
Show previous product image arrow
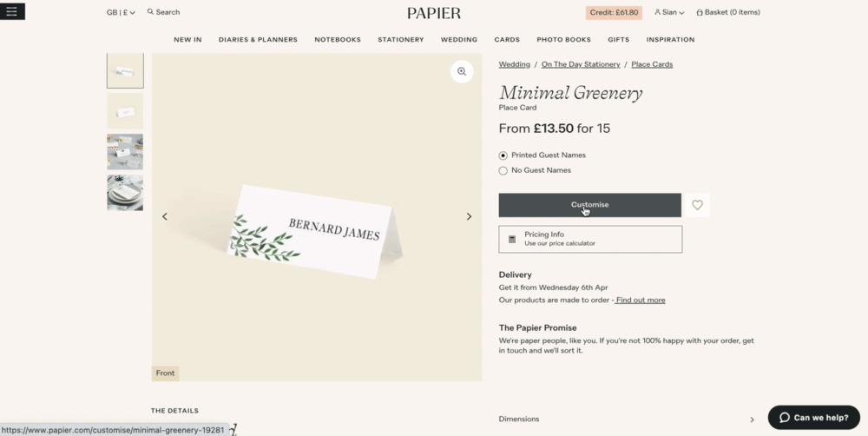pyautogui.click(x=164, y=216)
